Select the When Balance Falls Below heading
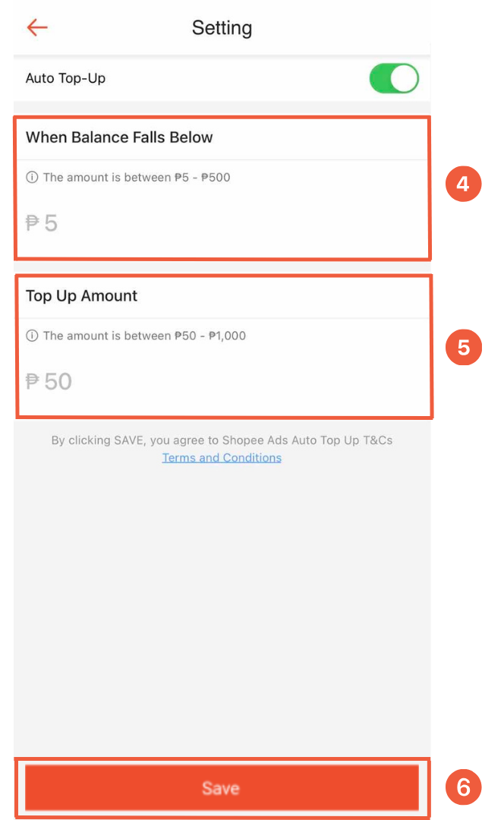The image size is (504, 820). [119, 137]
